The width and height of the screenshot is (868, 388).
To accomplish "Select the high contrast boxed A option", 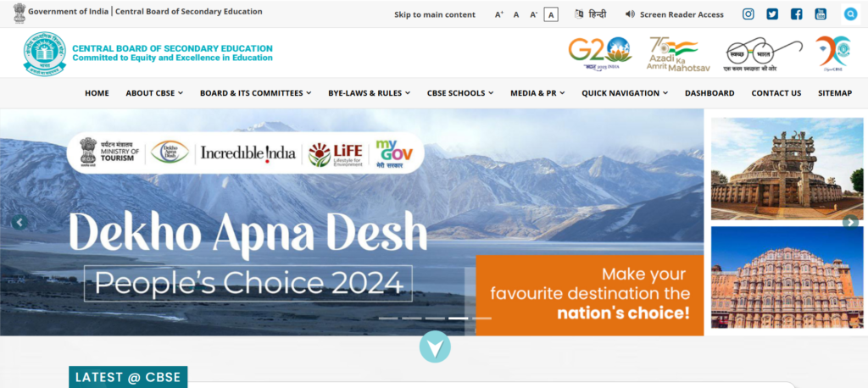I will [550, 15].
